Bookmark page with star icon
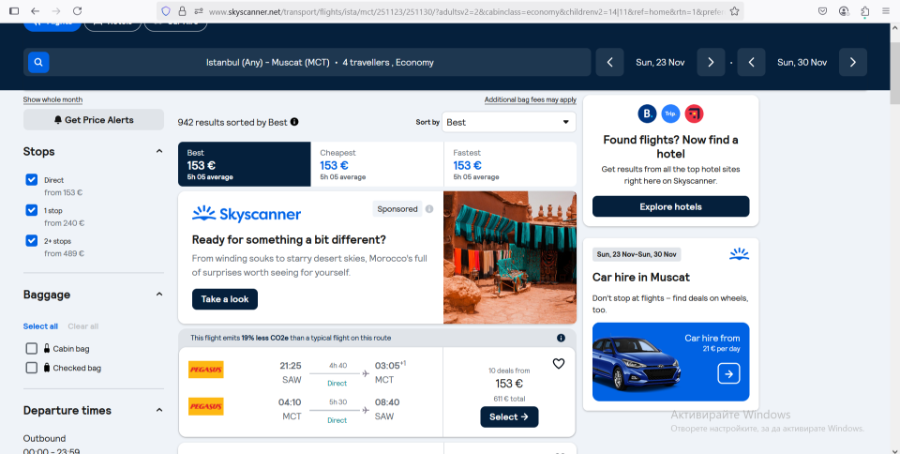 pyautogui.click(x=734, y=11)
